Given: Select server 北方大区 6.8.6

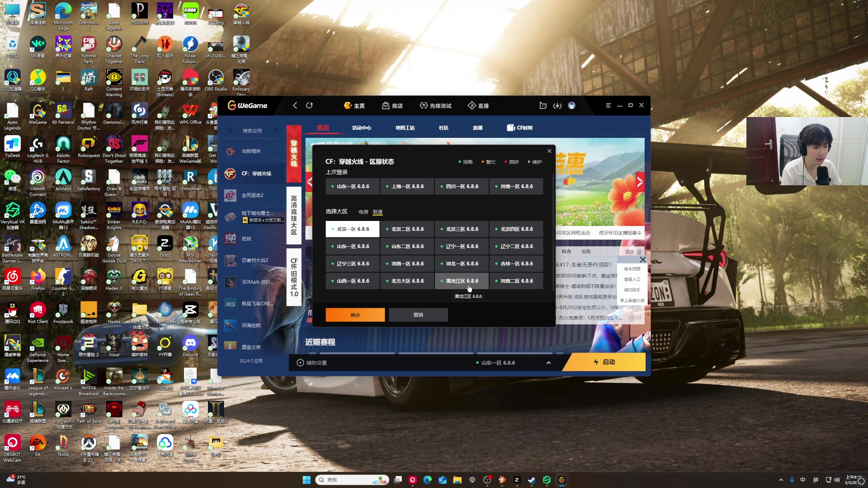Looking at the screenshot, I should tap(407, 281).
